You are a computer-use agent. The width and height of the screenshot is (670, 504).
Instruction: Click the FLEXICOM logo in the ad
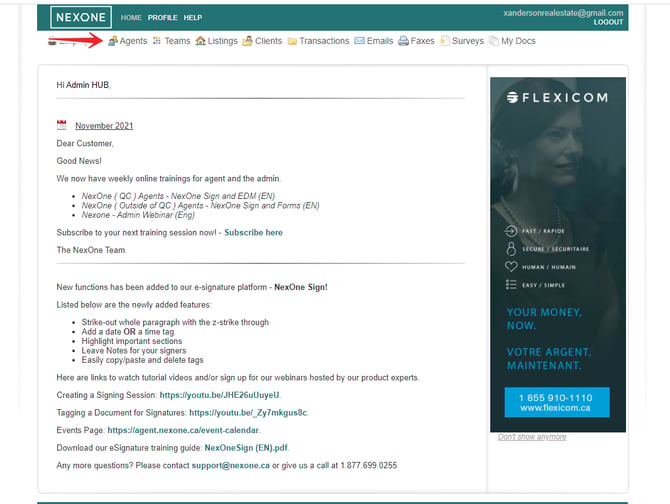click(x=557, y=98)
